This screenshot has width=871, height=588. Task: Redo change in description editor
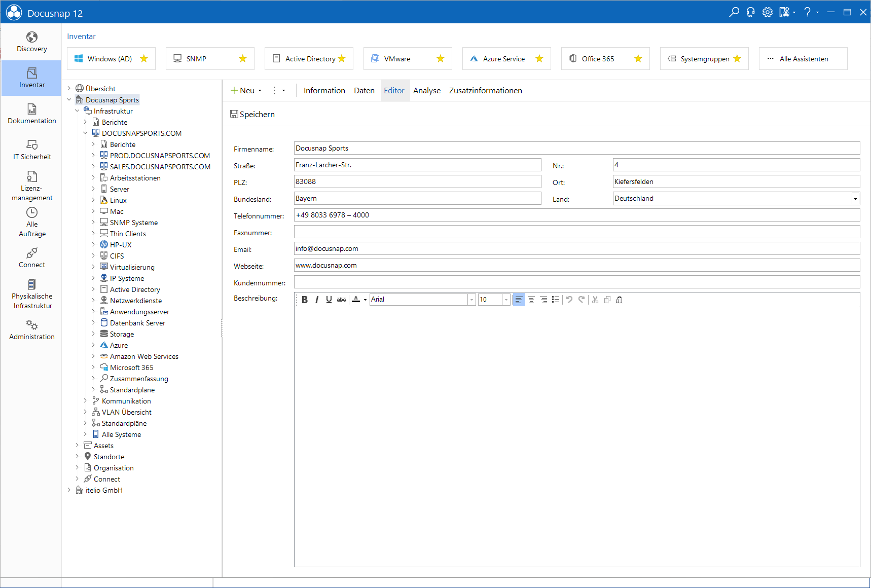pyautogui.click(x=582, y=300)
